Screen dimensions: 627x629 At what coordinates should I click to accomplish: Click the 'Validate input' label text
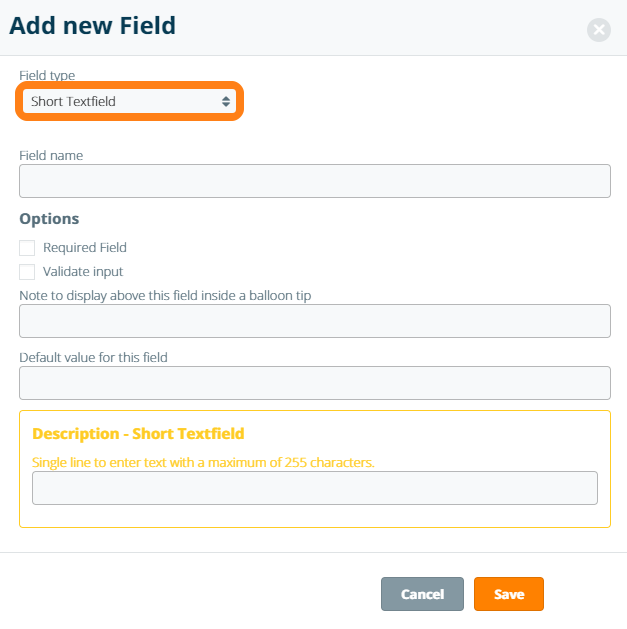point(83,272)
